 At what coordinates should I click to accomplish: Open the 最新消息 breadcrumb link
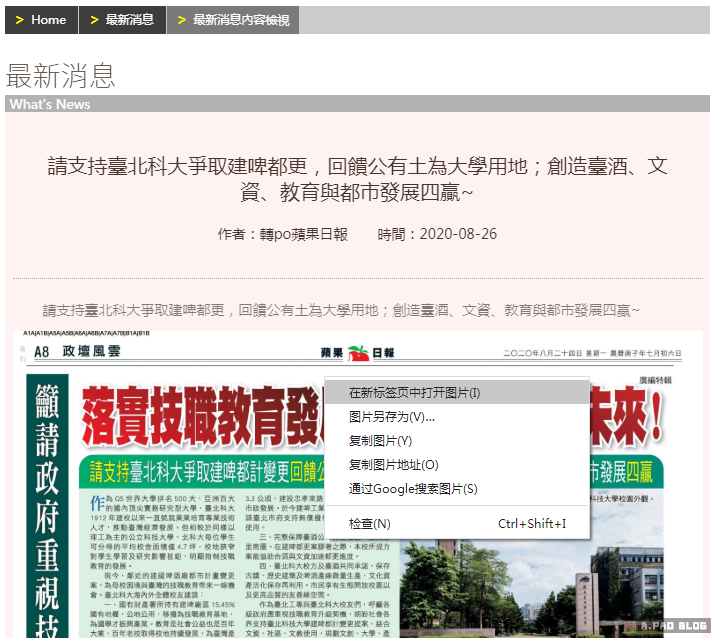129,20
